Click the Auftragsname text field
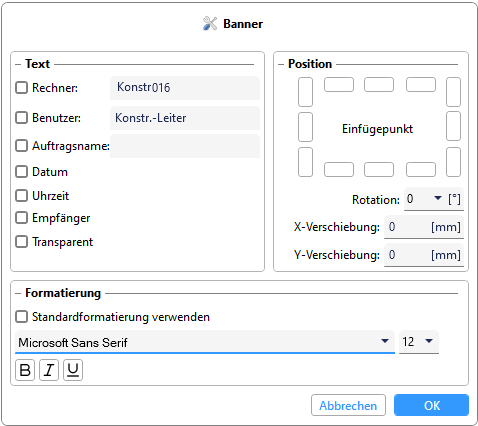478x426 pixels. 185,146
